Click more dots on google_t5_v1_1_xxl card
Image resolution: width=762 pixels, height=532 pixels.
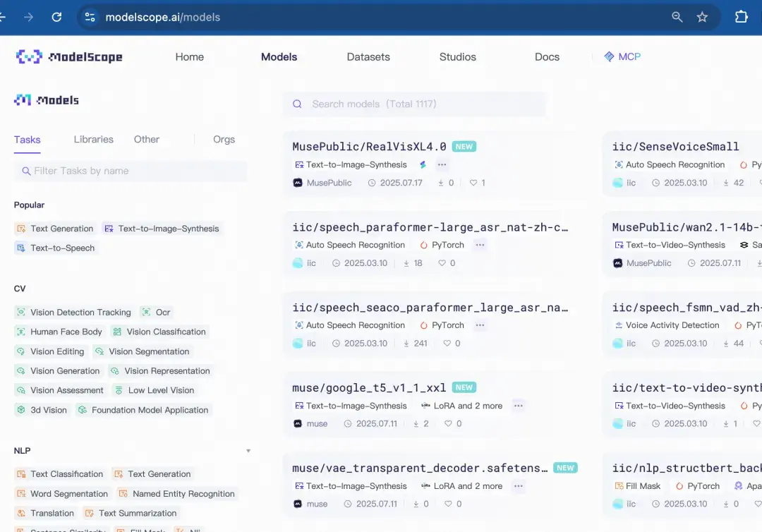pyautogui.click(x=519, y=406)
